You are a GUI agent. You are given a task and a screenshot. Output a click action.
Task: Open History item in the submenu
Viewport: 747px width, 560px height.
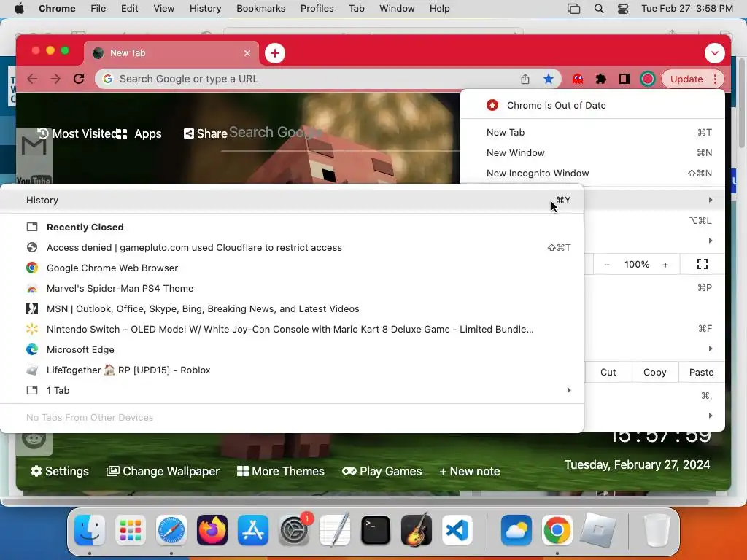[x=292, y=200]
